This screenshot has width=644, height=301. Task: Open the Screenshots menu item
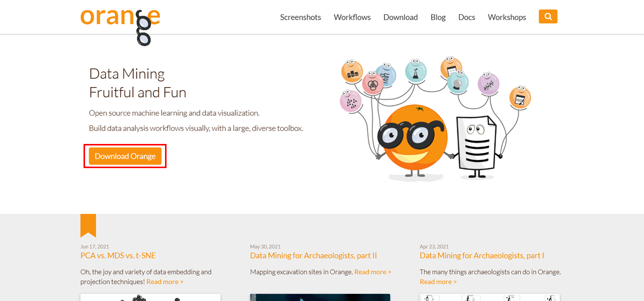pyautogui.click(x=300, y=17)
